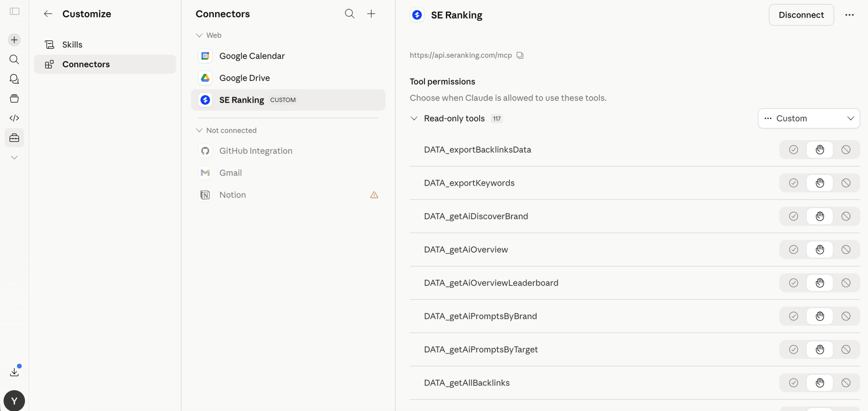
Task: Click the download icon with blue dot
Action: pos(14,372)
